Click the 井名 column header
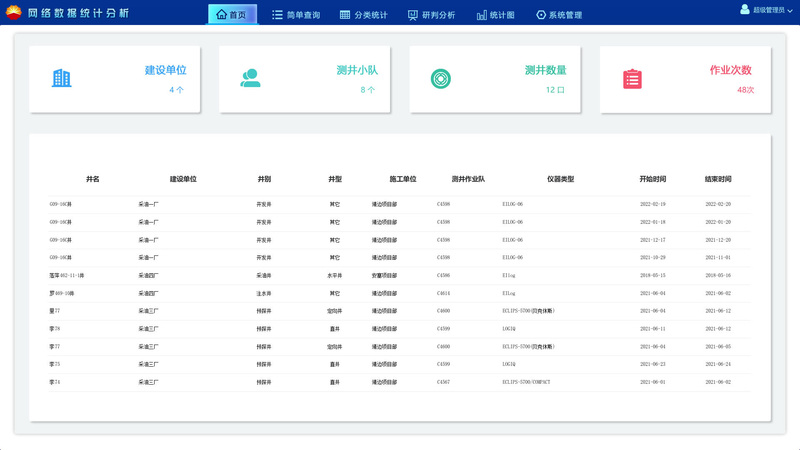Viewport: 800px width, 450px height. point(93,179)
